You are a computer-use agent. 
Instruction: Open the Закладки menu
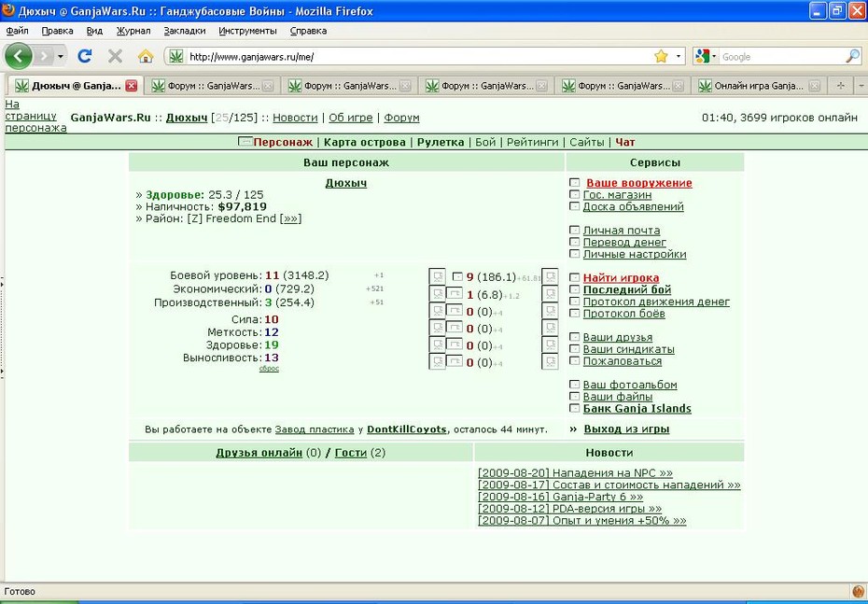coord(185,31)
